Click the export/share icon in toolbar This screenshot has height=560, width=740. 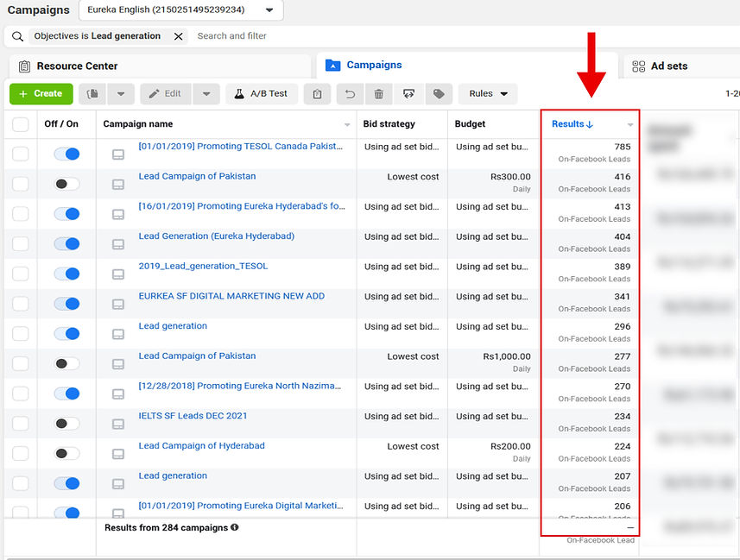pos(408,94)
